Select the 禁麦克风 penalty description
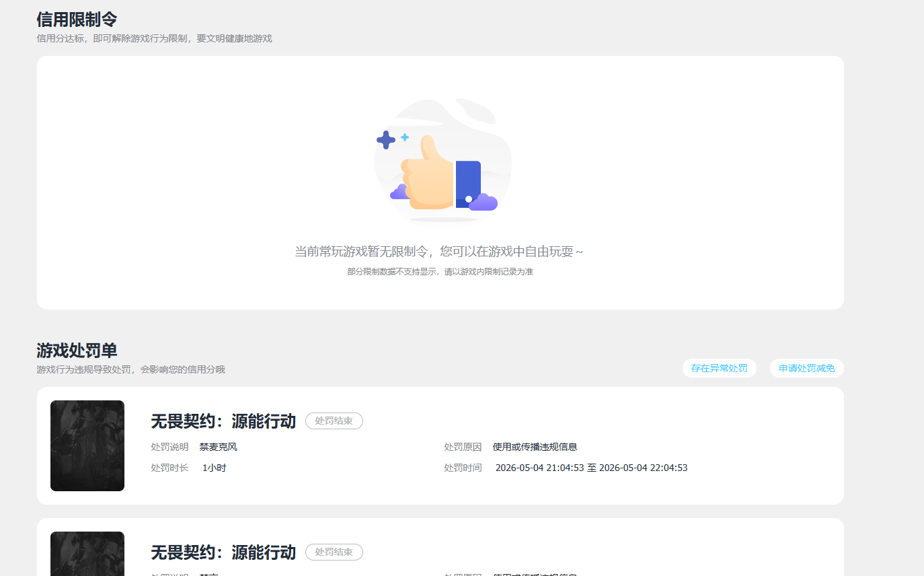Screen dimensions: 924x576 pos(219,447)
